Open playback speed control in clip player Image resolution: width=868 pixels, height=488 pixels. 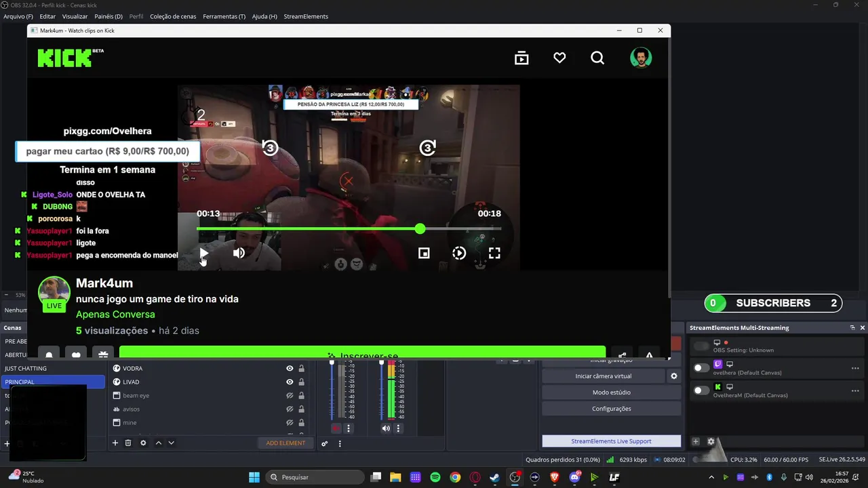click(x=459, y=253)
